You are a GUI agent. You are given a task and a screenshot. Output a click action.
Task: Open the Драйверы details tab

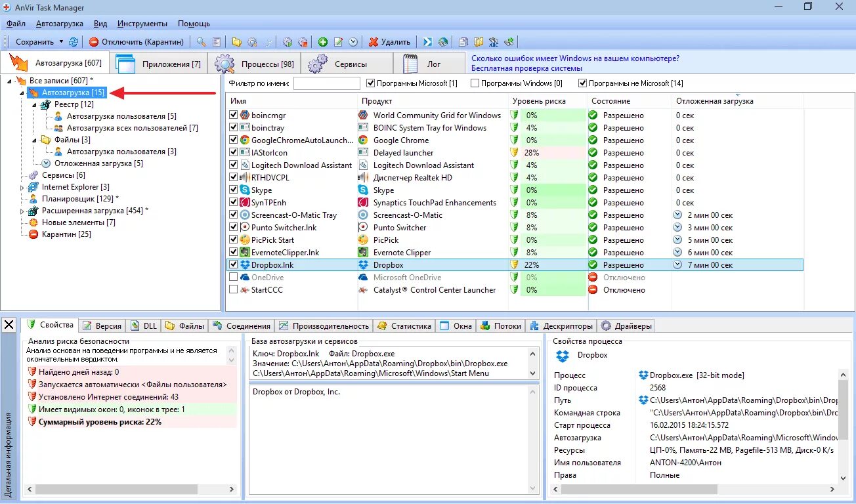[626, 325]
